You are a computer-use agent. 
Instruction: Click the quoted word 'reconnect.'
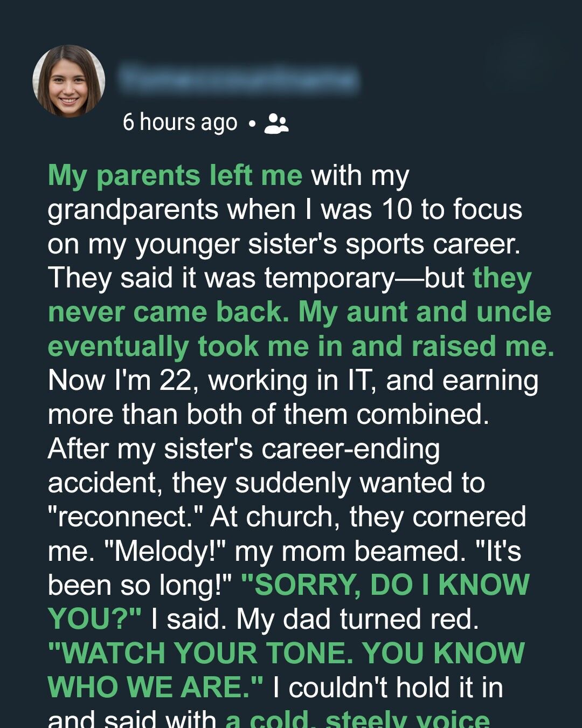[x=125, y=517]
